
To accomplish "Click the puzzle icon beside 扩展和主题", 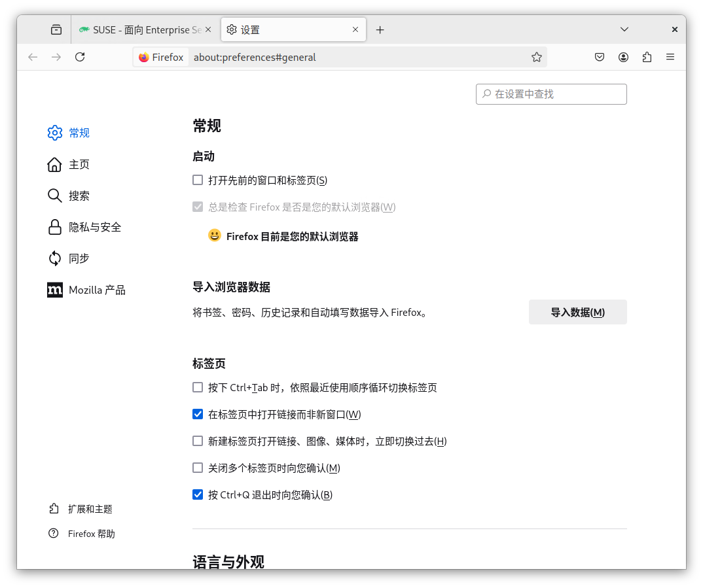I will click(54, 509).
